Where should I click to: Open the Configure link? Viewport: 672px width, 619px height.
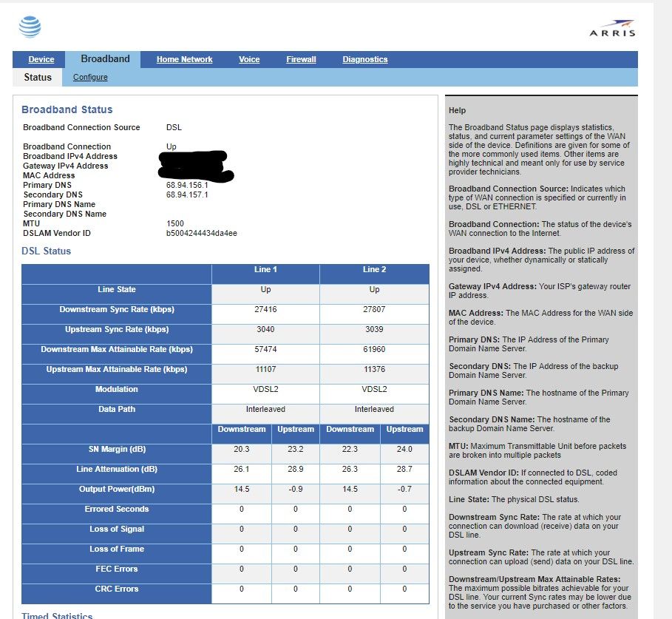(x=90, y=78)
